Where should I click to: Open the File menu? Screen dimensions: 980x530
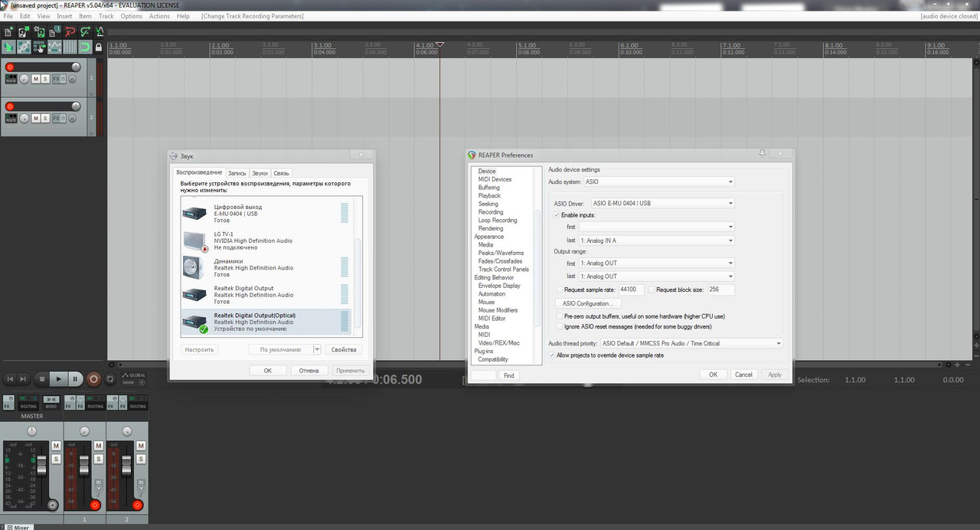[x=8, y=16]
